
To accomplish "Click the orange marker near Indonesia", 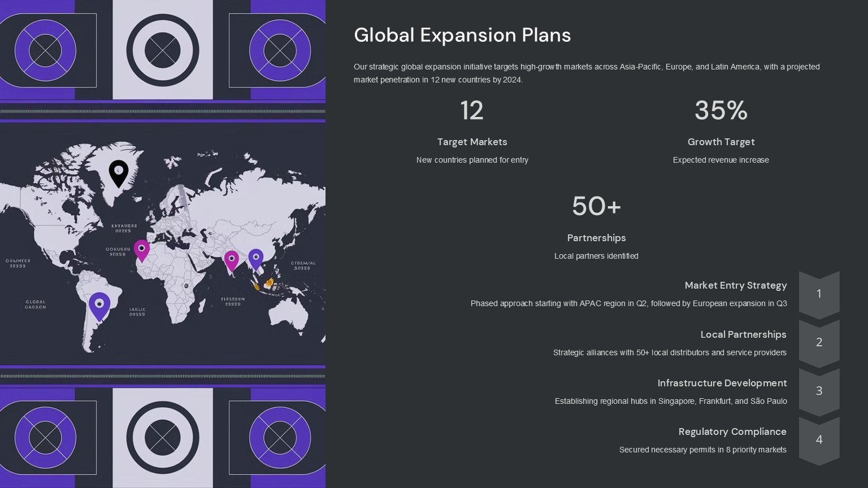I will point(270,282).
